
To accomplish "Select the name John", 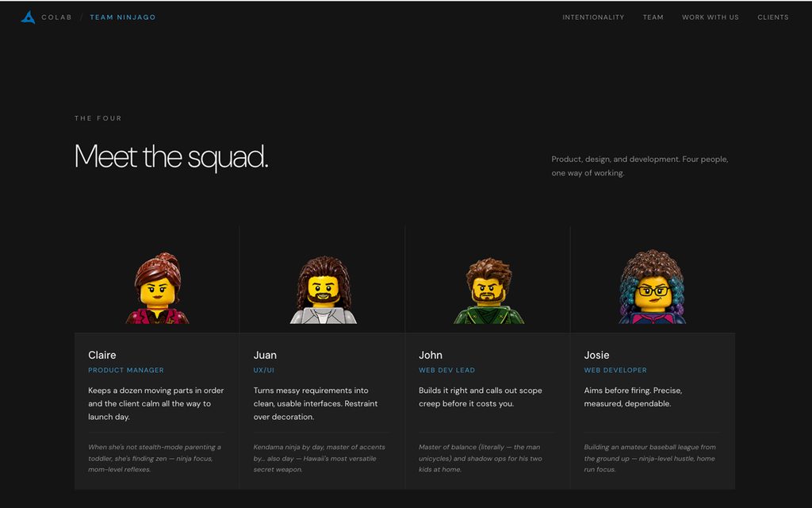I will point(431,355).
